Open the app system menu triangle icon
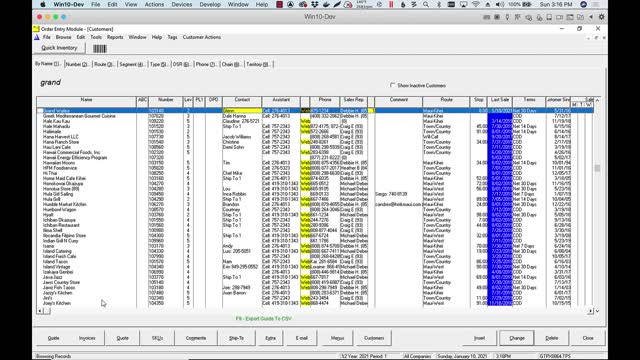The image size is (640, 360). pos(37,37)
